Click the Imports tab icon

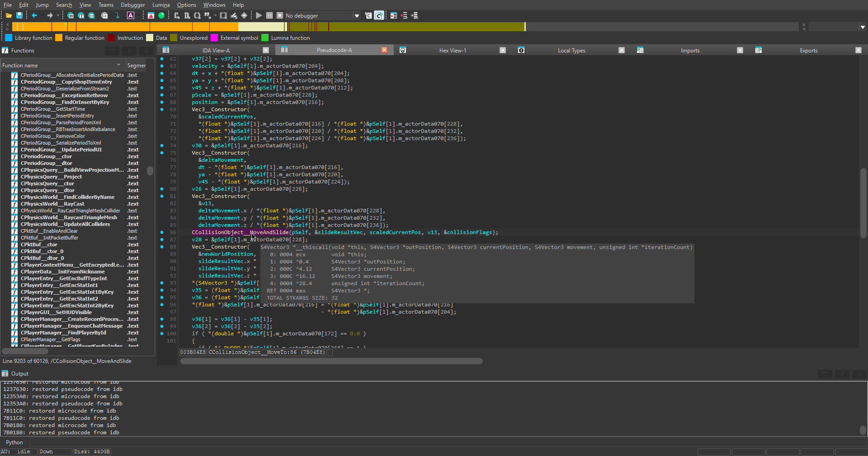[x=640, y=50]
